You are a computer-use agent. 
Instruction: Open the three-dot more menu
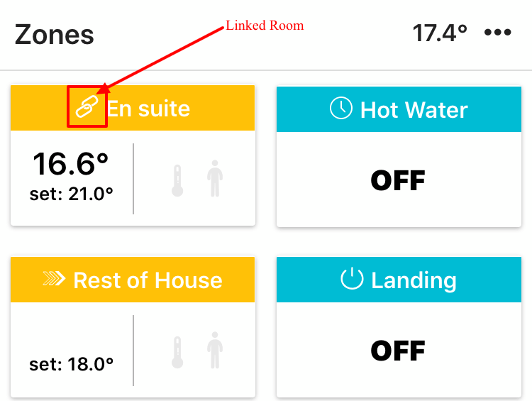pyautogui.click(x=497, y=32)
